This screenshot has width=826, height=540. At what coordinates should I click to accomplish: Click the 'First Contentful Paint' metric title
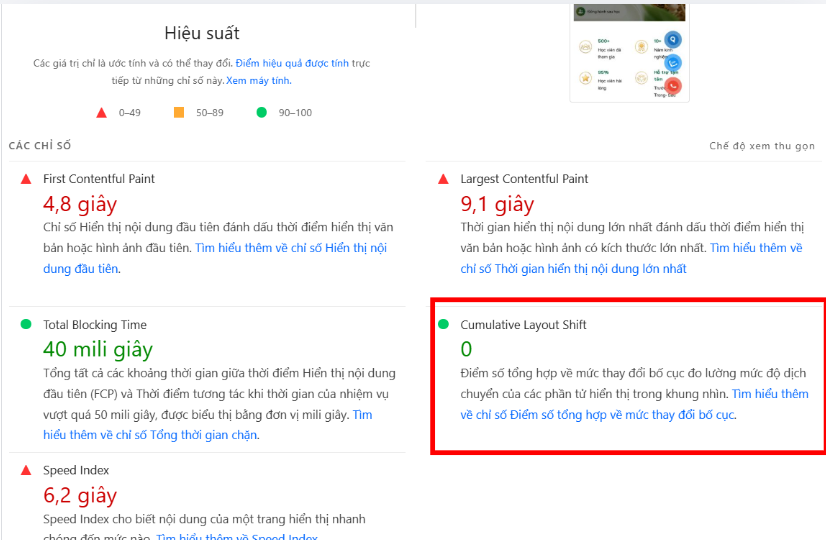point(99,179)
